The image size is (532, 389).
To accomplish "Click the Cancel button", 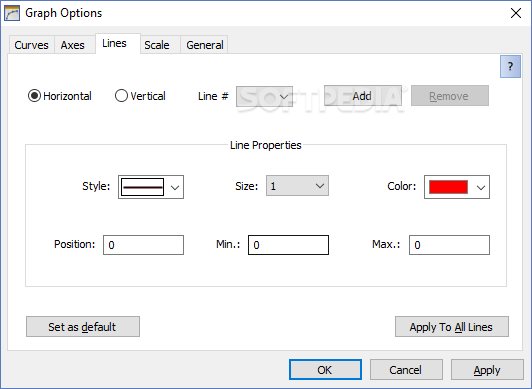I will tap(406, 370).
